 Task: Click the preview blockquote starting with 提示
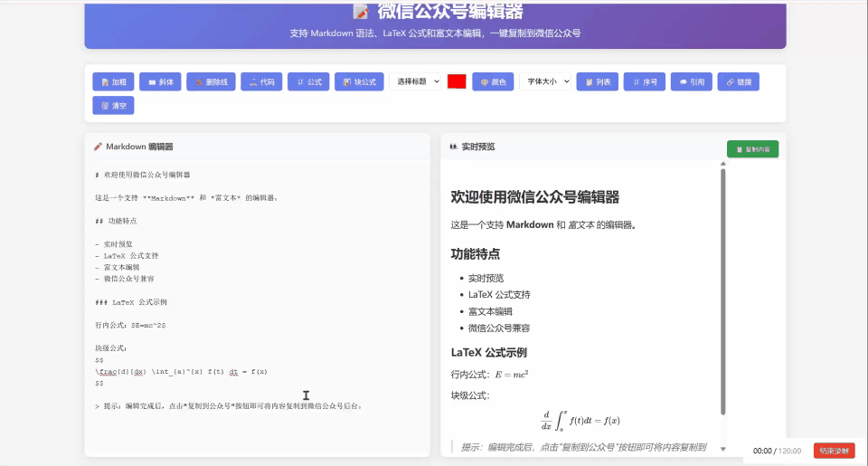pyautogui.click(x=583, y=447)
